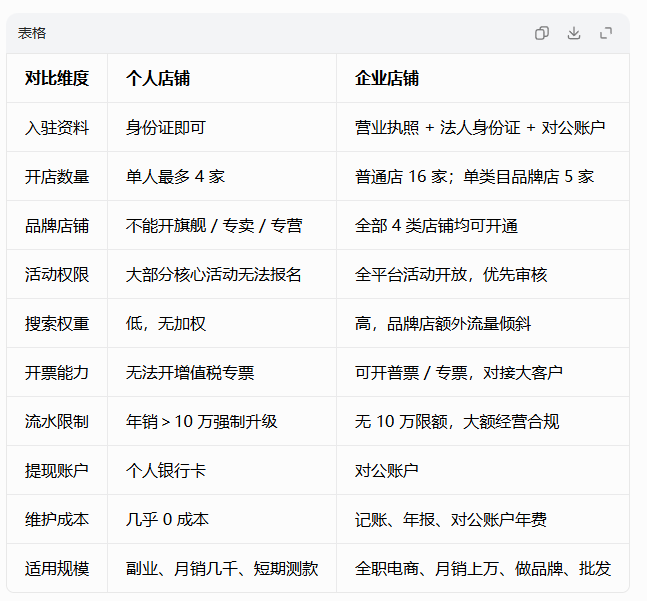647x601 pixels.
Task: Select the '单人最多 4 家' cell
Action: [175, 177]
